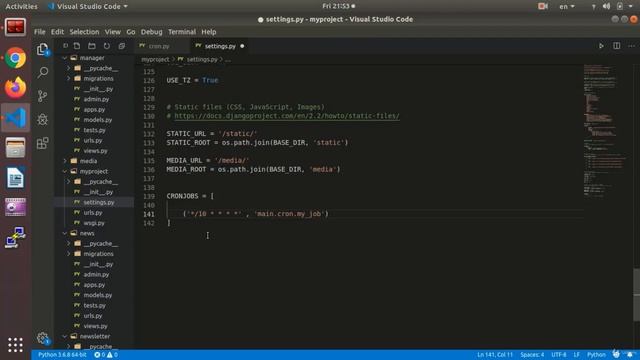The width and height of the screenshot is (640, 360).
Task: Click the New Folder icon in explorer
Action: point(92,46)
